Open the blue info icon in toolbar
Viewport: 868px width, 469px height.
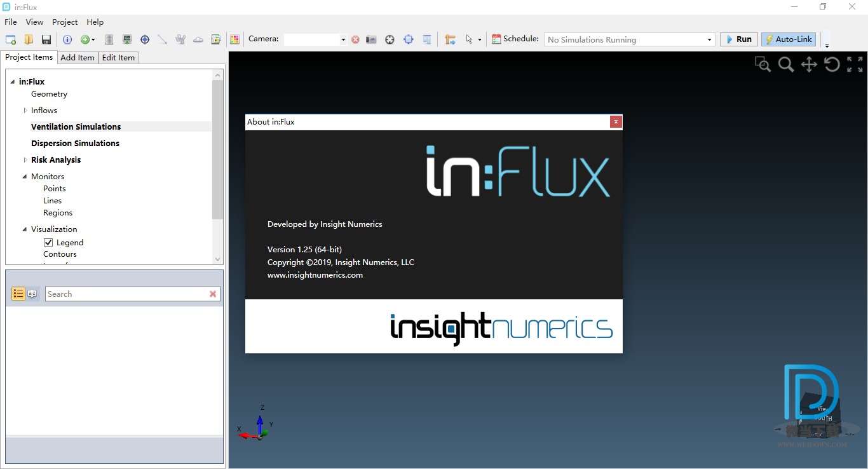[x=67, y=39]
